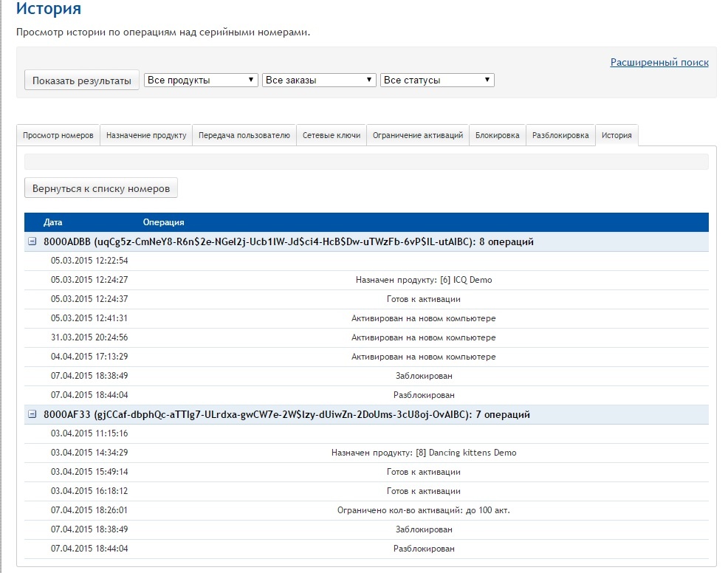Collapse the 8000AF33 serial number group
728x573 pixels.
point(32,415)
